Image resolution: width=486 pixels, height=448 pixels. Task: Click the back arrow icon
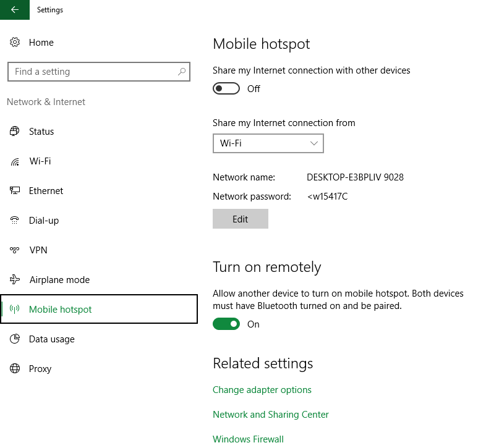(15, 10)
